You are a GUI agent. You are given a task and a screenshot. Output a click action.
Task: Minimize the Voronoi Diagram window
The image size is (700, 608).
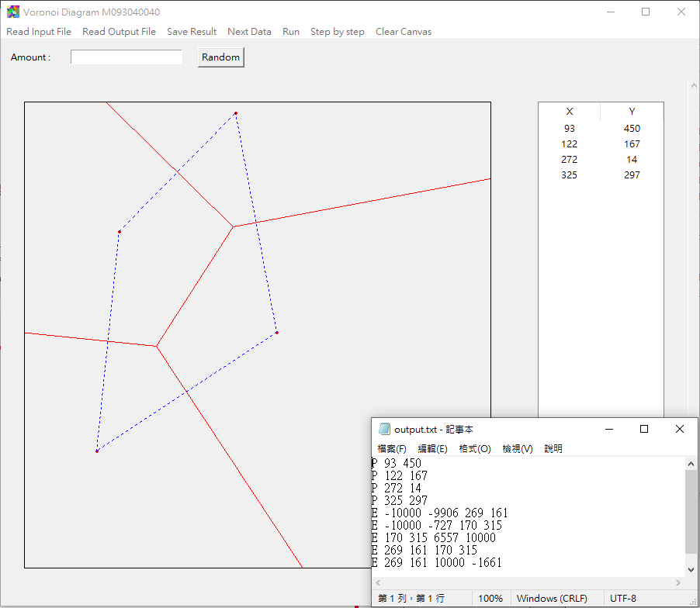tap(611, 12)
